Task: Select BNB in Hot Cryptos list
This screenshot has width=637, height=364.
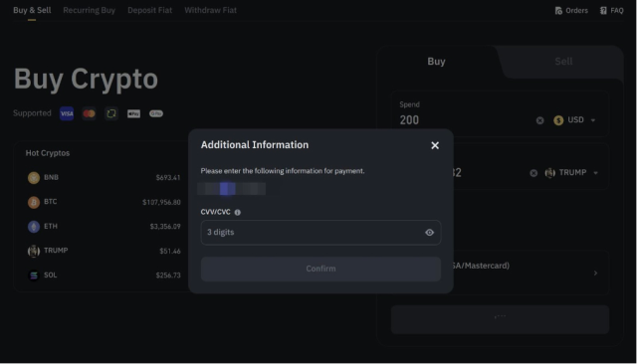Action: (x=104, y=177)
